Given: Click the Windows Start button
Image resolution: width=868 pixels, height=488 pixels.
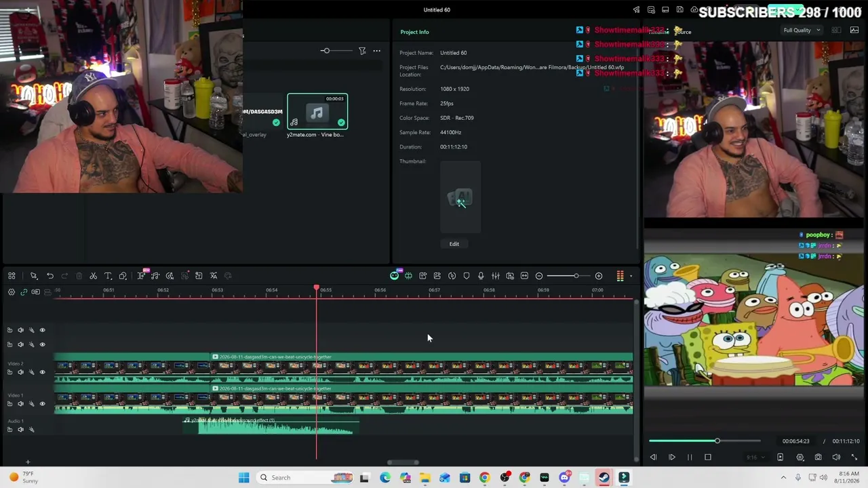Looking at the screenshot, I should [244, 478].
